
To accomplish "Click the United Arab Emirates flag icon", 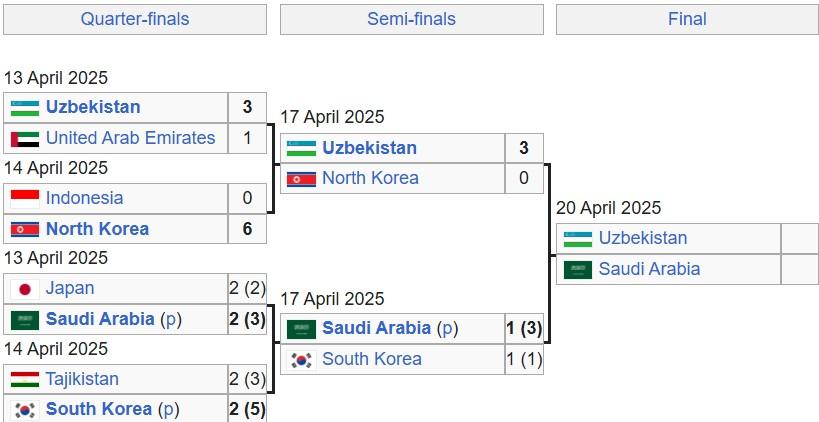I will coord(25,139).
